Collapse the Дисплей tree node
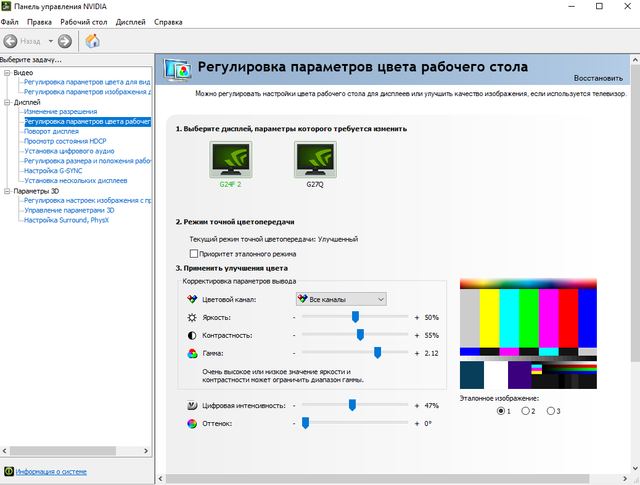Screen dimensions: 640x485 pos(7,102)
